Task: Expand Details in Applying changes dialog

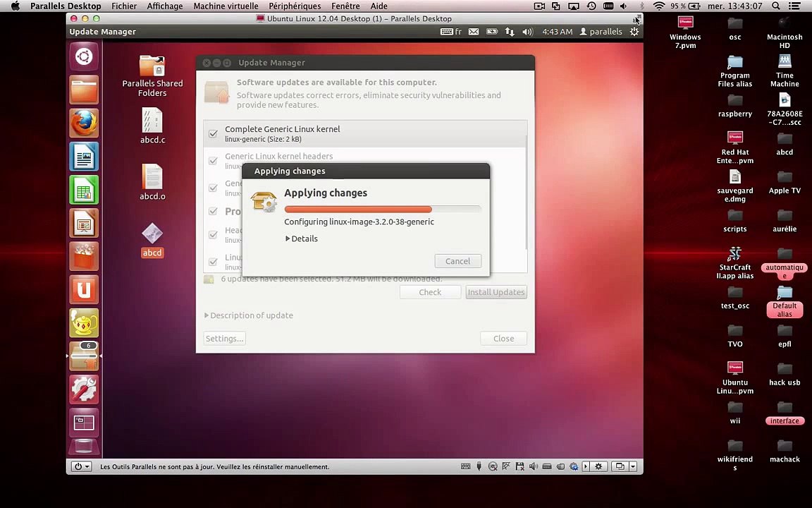Action: (x=302, y=238)
